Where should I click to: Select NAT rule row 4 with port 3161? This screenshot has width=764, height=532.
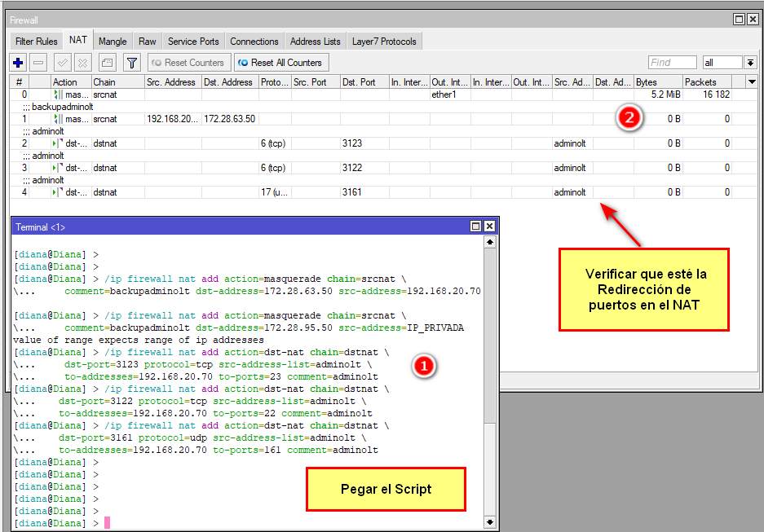[359, 192]
